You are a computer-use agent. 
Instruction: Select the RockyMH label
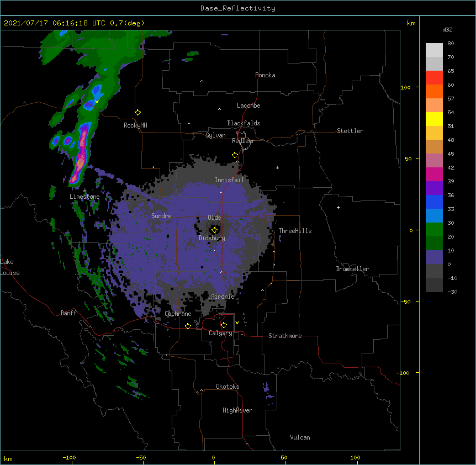pyautogui.click(x=135, y=125)
